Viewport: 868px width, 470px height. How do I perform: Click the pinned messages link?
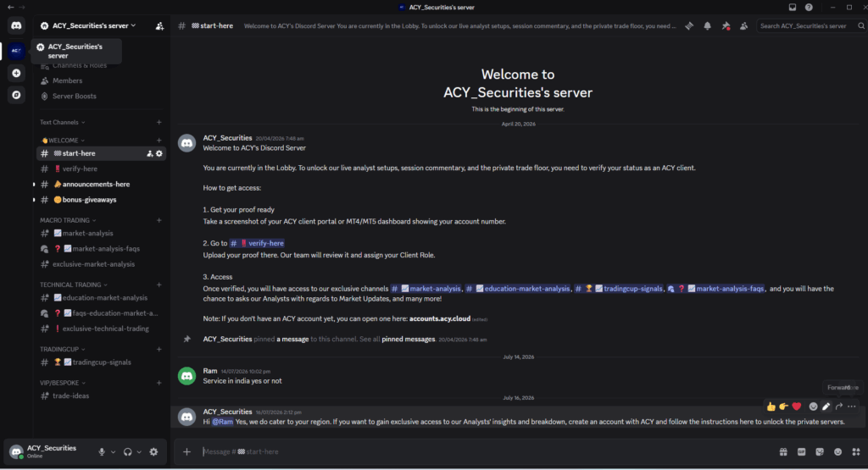click(408, 339)
